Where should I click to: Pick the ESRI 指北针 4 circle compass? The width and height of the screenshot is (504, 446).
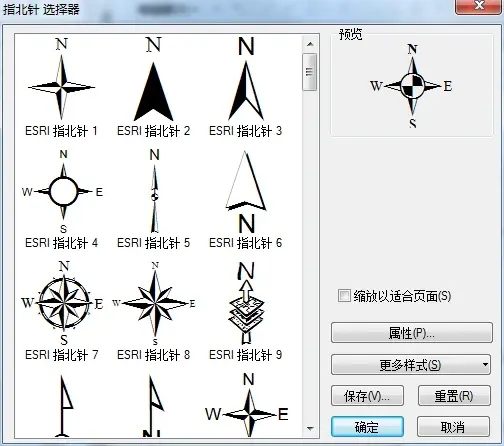62,192
